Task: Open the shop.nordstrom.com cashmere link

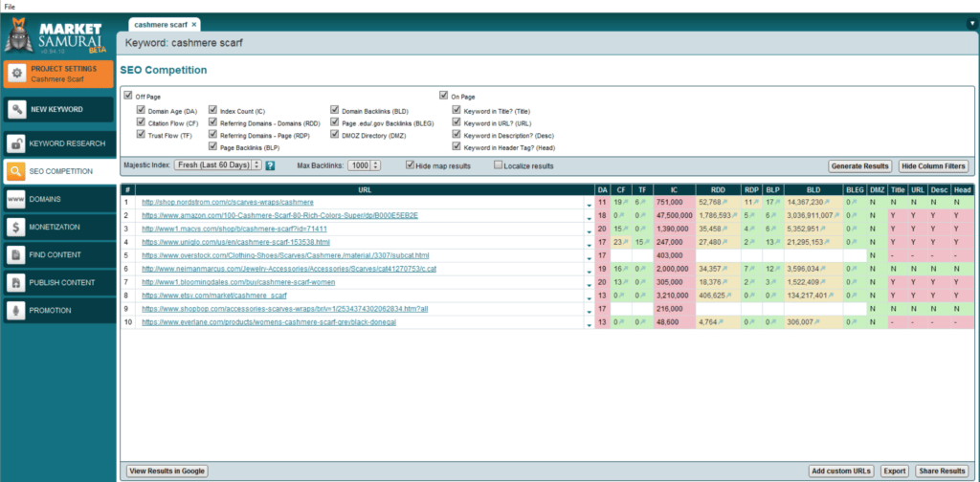Action: tap(228, 203)
